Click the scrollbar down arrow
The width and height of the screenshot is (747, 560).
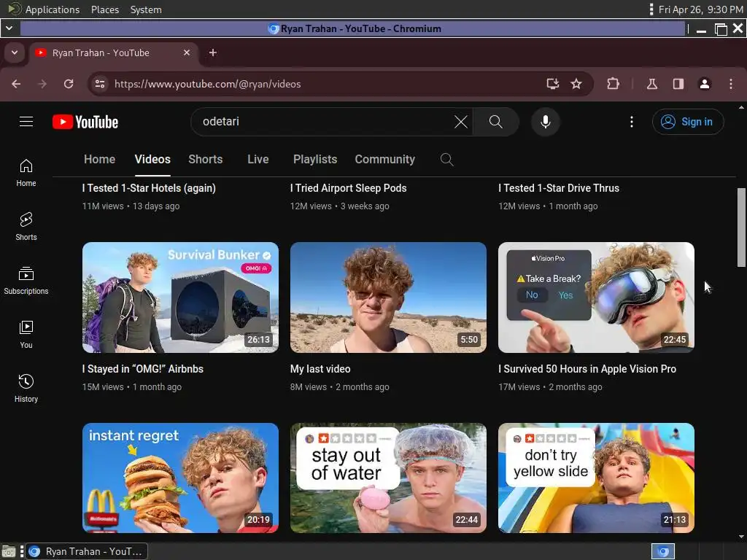[x=741, y=537]
